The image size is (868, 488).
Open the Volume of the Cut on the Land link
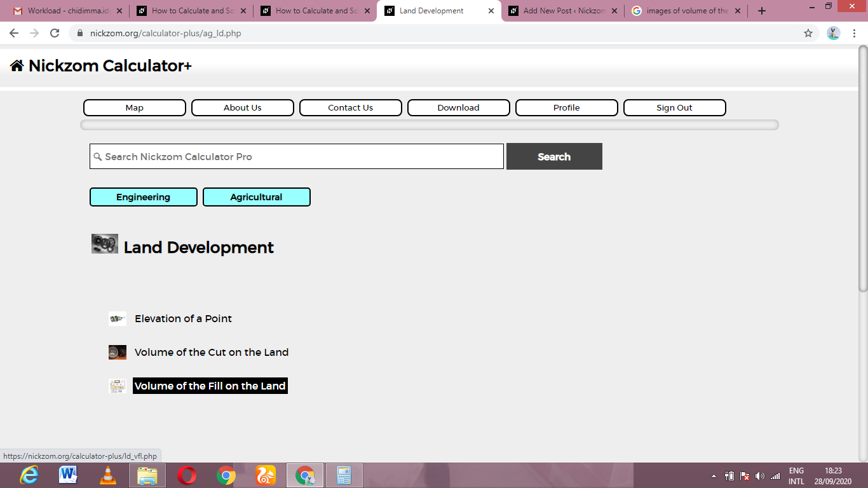pos(212,353)
